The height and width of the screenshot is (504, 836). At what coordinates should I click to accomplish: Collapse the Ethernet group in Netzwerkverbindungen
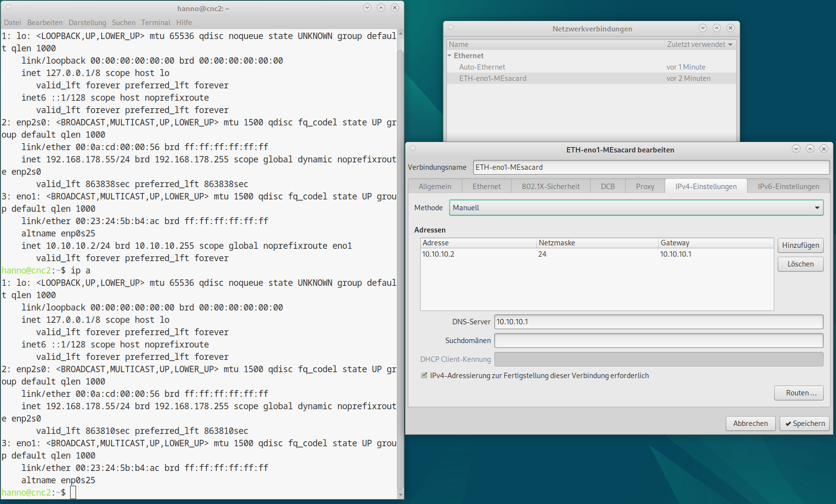tap(450, 56)
